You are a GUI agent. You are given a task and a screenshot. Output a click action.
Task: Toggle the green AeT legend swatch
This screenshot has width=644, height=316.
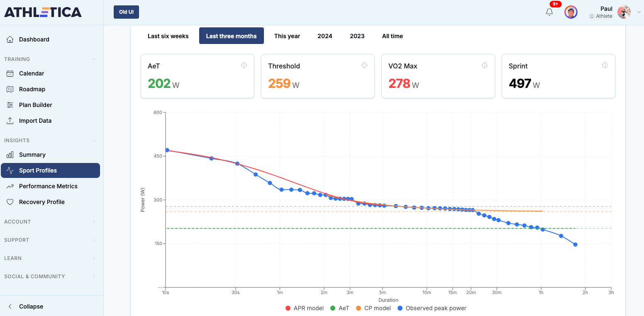[333, 308]
